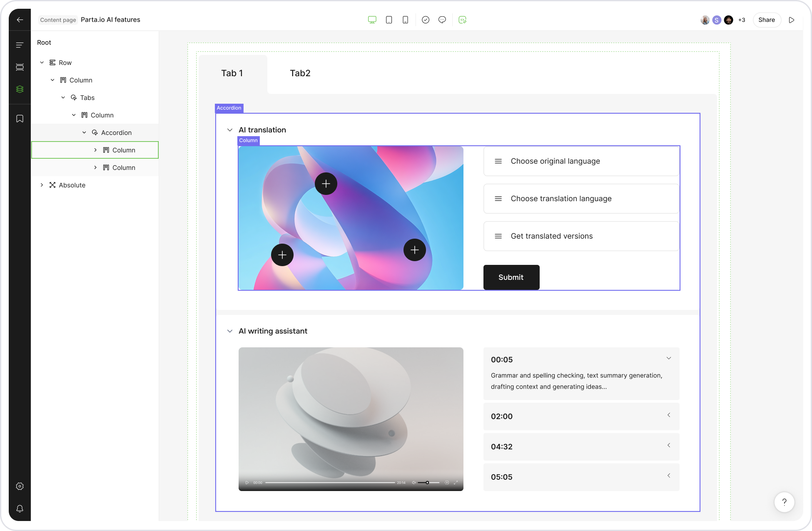Expand the Absolute tree item

(42, 185)
